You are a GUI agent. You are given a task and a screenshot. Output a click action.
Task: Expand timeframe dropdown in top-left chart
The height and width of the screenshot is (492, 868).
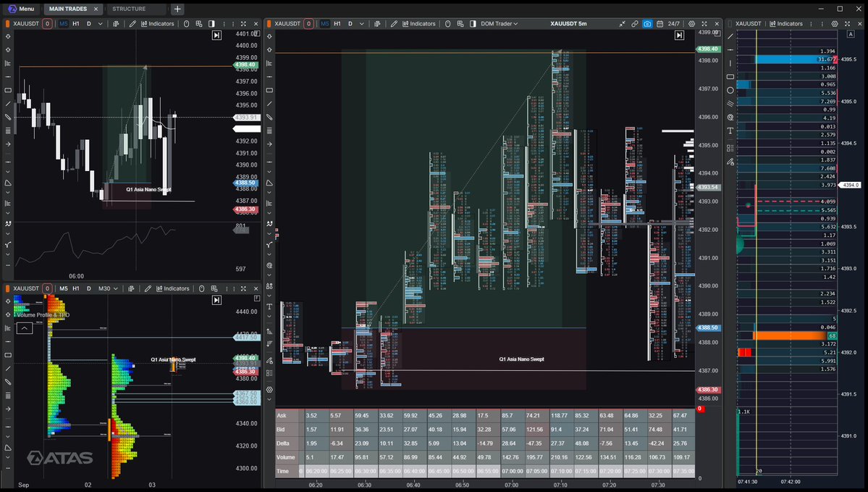point(100,24)
